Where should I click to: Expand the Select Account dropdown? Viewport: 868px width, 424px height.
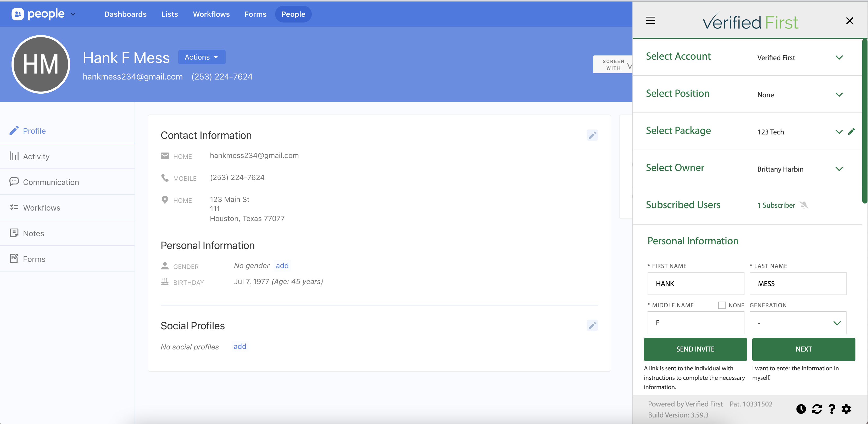[x=839, y=58]
